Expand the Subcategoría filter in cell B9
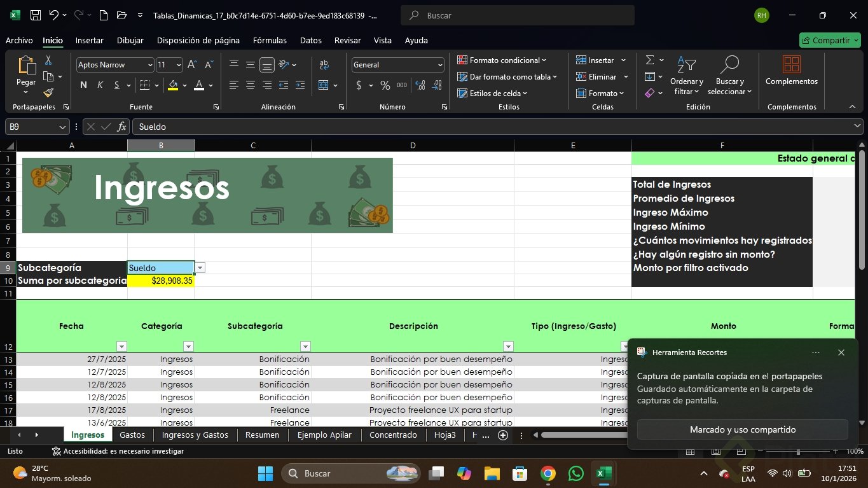Image resolution: width=868 pixels, height=488 pixels. [200, 268]
